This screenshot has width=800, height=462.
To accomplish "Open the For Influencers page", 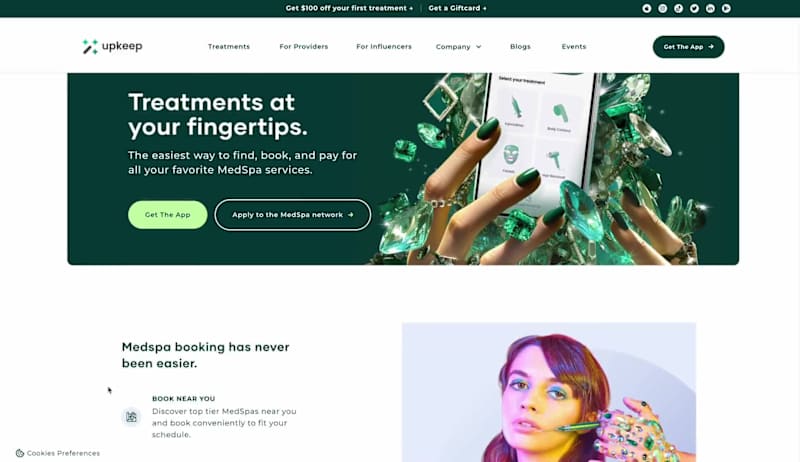I will (384, 46).
